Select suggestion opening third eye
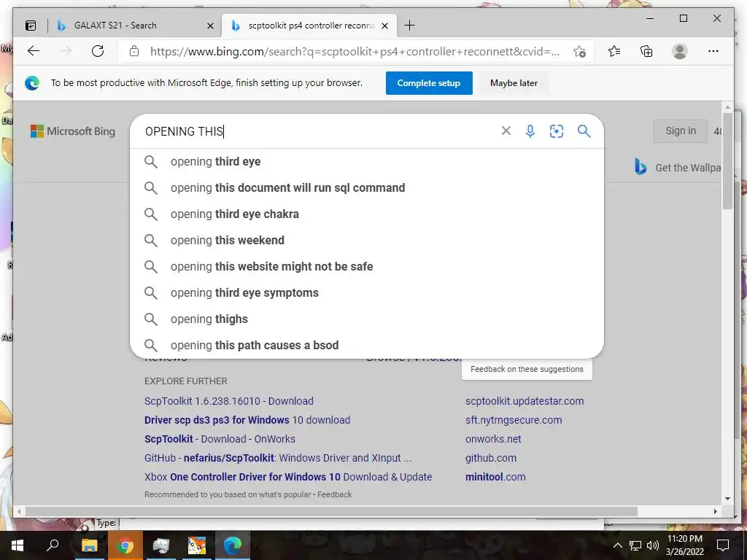This screenshot has height=560, width=747. pyautogui.click(x=366, y=161)
